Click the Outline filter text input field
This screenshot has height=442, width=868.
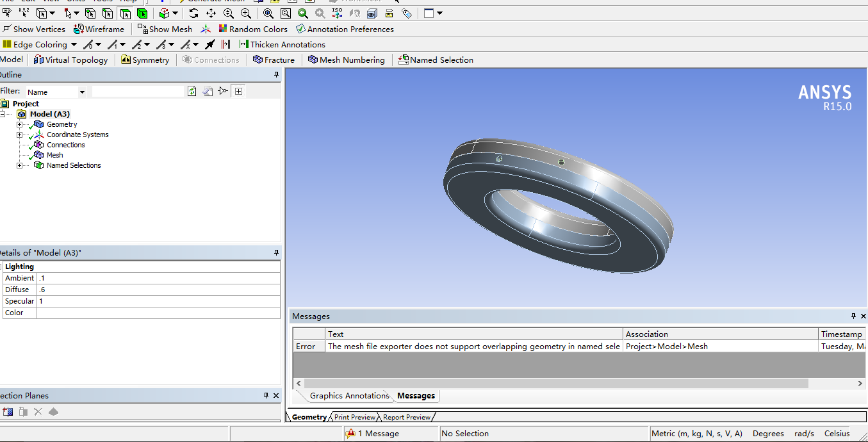(138, 92)
